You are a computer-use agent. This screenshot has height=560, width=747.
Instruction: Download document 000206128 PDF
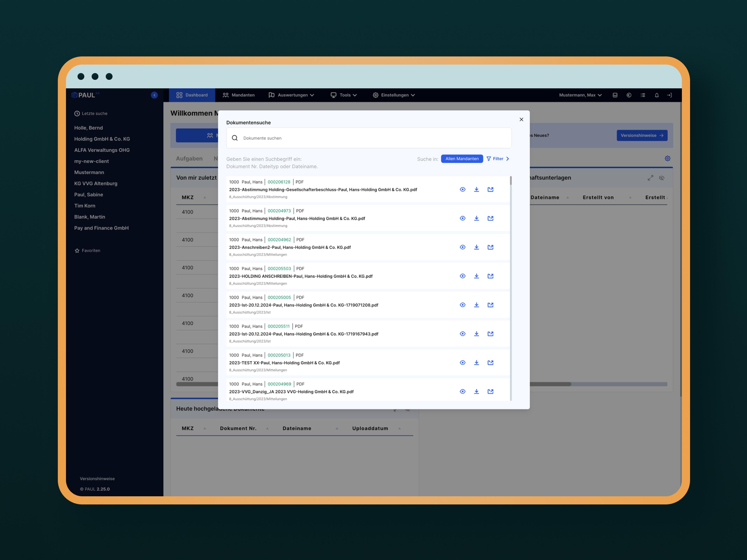coord(476,189)
